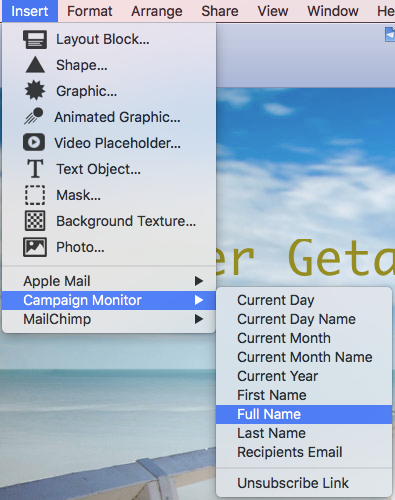
Task: Click the Graphic starburst icon
Action: click(x=35, y=91)
